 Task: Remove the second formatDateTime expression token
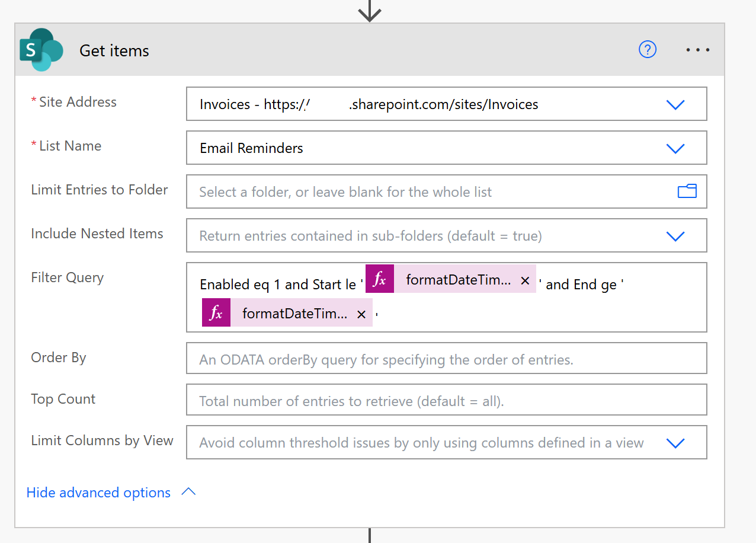point(361,314)
